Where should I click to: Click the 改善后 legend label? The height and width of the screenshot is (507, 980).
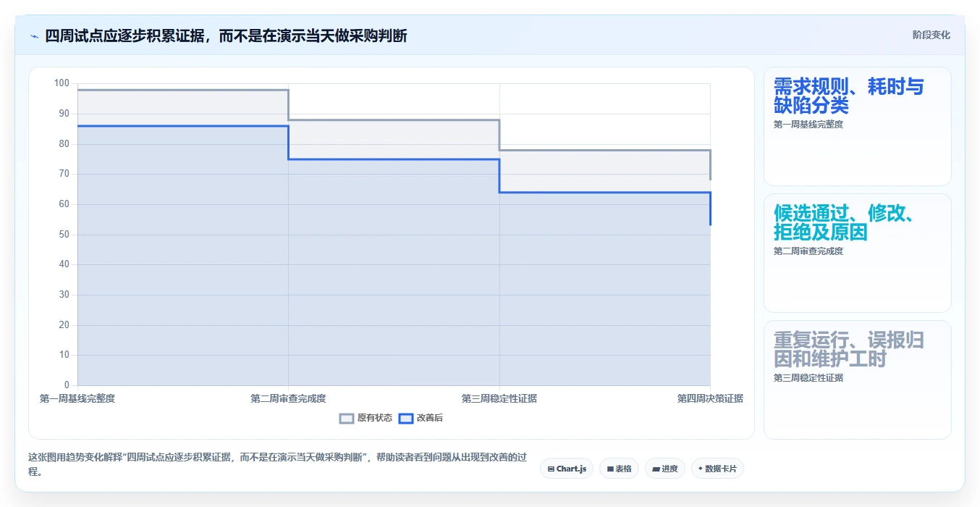(x=430, y=418)
